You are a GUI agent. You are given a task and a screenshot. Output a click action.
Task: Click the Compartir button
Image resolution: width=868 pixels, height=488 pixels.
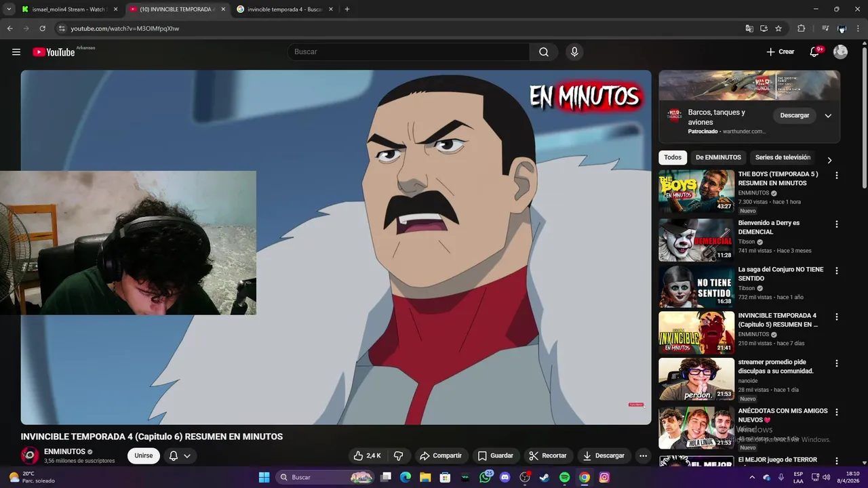(441, 455)
